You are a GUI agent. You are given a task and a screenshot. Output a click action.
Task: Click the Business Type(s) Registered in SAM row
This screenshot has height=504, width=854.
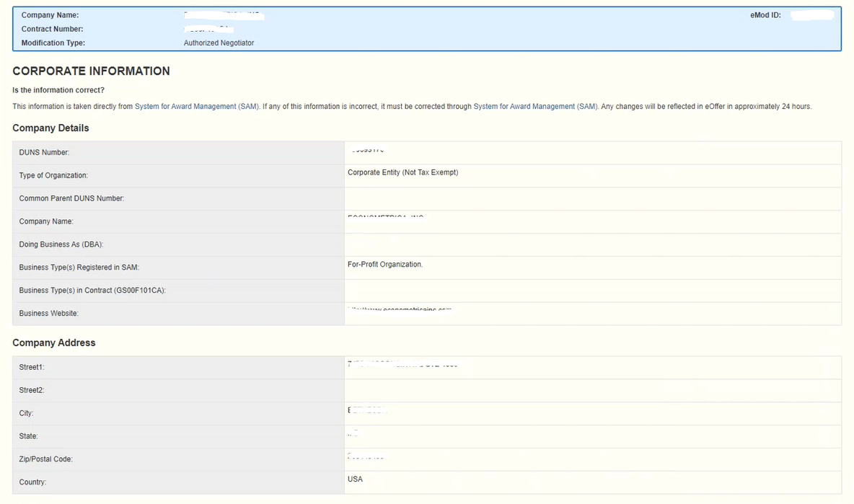tap(384, 265)
